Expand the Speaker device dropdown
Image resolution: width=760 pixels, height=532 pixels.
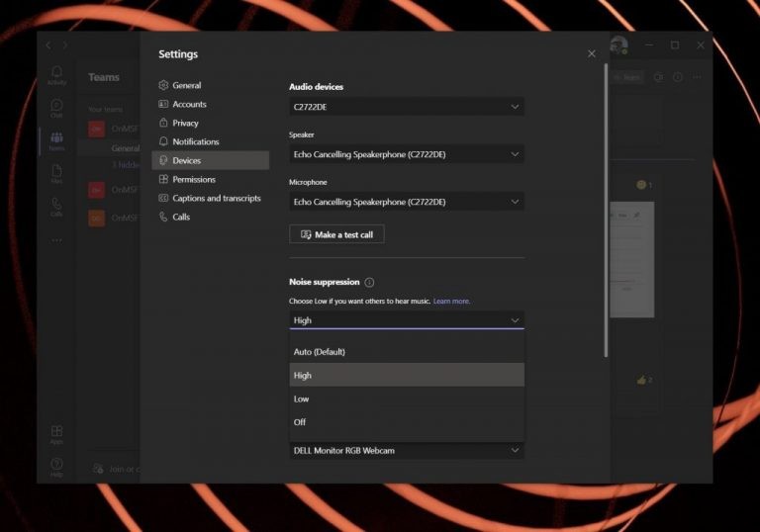[x=406, y=154]
